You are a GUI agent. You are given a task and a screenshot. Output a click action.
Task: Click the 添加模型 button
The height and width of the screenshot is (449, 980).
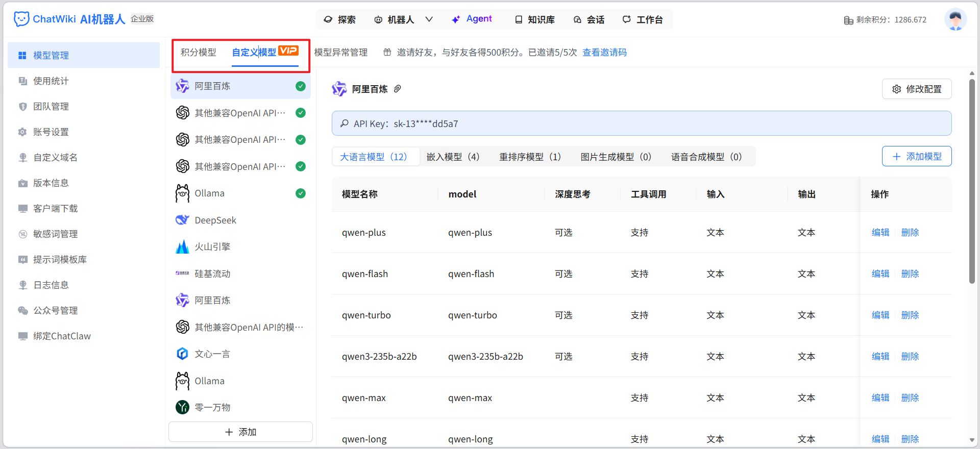click(917, 156)
